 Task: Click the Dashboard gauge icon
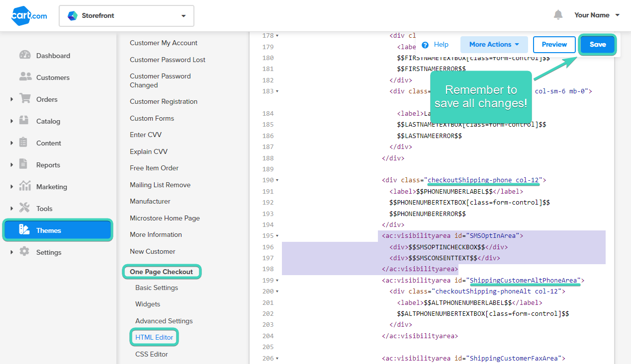[x=25, y=55]
